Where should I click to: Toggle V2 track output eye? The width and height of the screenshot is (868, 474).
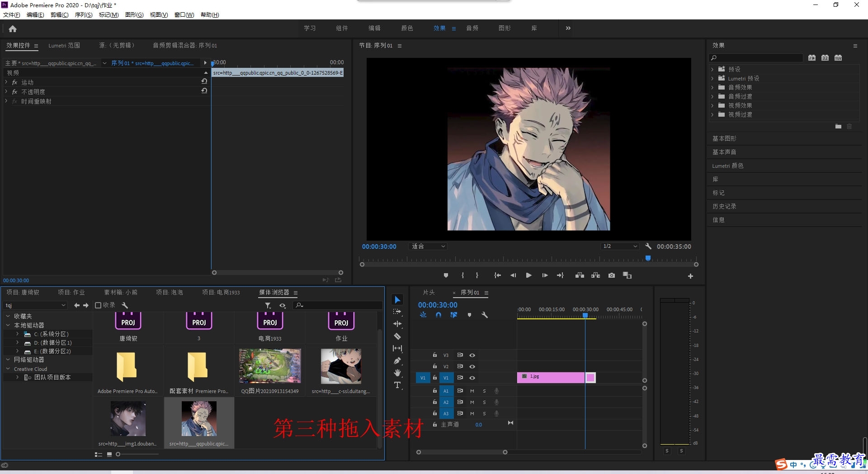tap(472, 366)
